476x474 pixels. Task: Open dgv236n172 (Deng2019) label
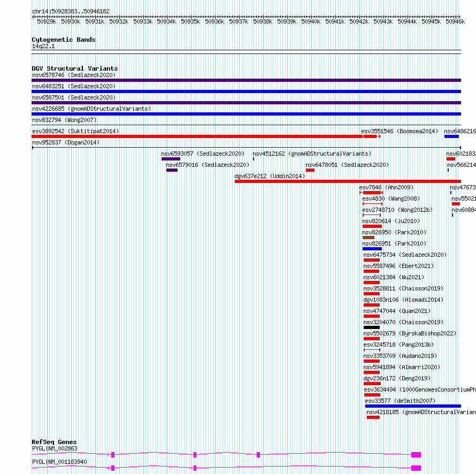click(x=397, y=378)
